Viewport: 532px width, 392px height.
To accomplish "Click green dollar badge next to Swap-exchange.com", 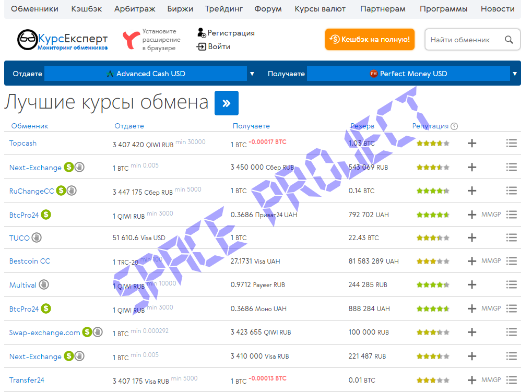I will 87,332.
